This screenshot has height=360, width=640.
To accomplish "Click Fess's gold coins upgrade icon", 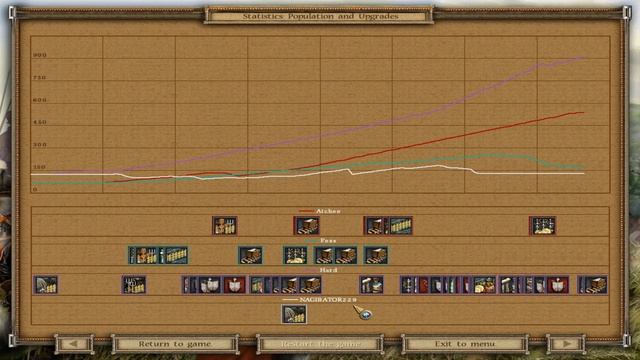I will coord(295,255).
